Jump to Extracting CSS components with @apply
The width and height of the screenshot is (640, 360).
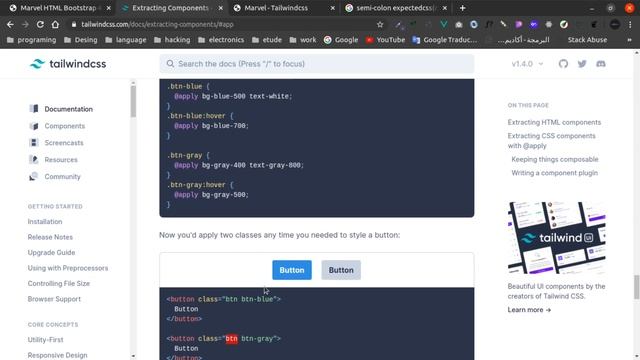coord(551,141)
